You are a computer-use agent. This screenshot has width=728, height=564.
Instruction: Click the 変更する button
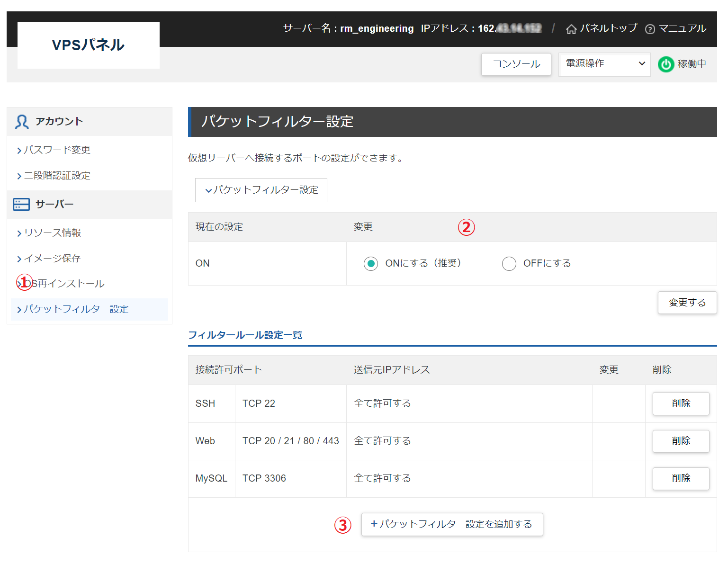point(687,303)
